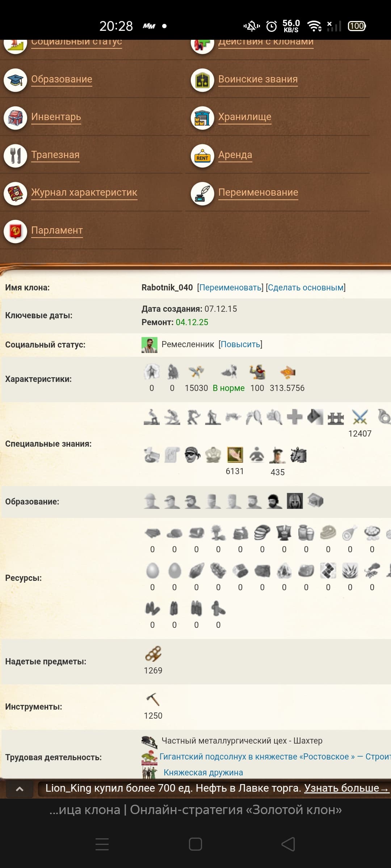Image resolution: width=391 pixels, height=868 pixels.
Task: Tap the Инвентарь treasure chest icon
Action: point(16,118)
